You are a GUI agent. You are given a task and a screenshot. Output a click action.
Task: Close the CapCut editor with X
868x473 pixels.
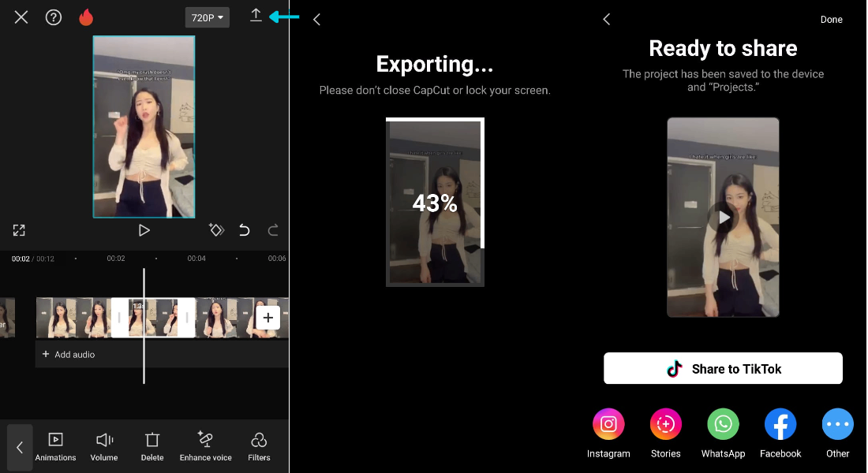tap(21, 17)
